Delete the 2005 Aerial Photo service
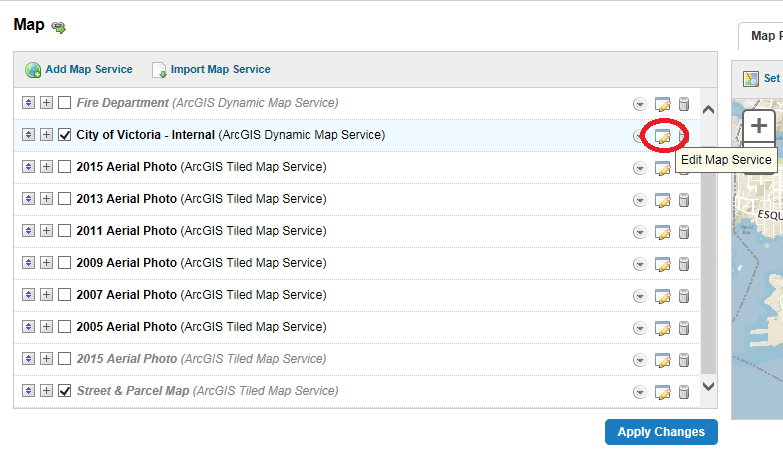The image size is (783, 454). 684,328
